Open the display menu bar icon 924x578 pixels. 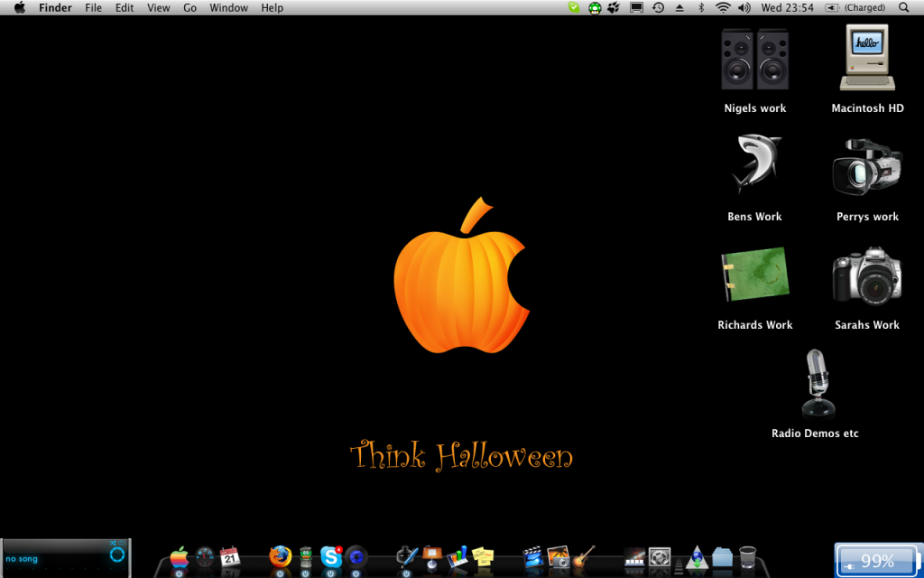coord(636,7)
